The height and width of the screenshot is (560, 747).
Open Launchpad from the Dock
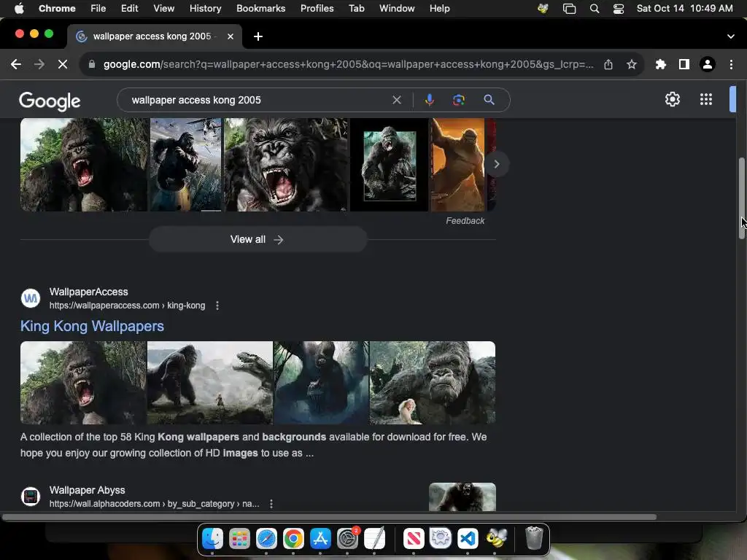(x=239, y=539)
